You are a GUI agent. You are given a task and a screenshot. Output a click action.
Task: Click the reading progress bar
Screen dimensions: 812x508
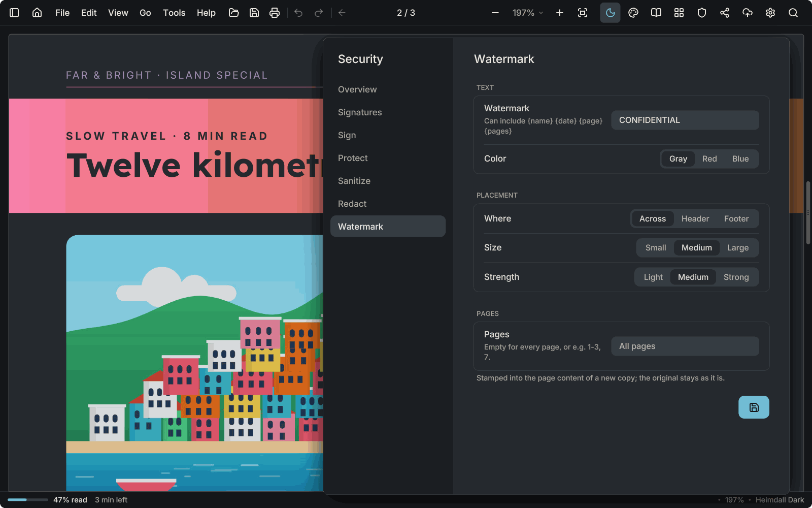(x=28, y=500)
